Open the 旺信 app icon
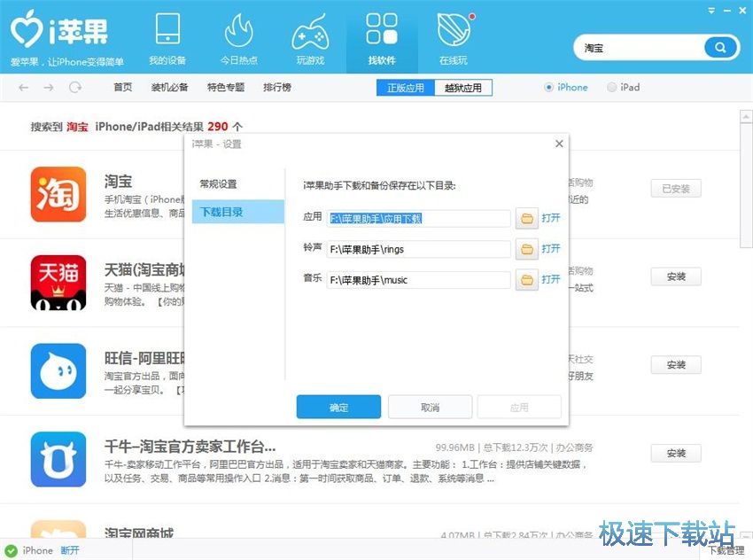This screenshot has width=753, height=560. pyautogui.click(x=58, y=370)
